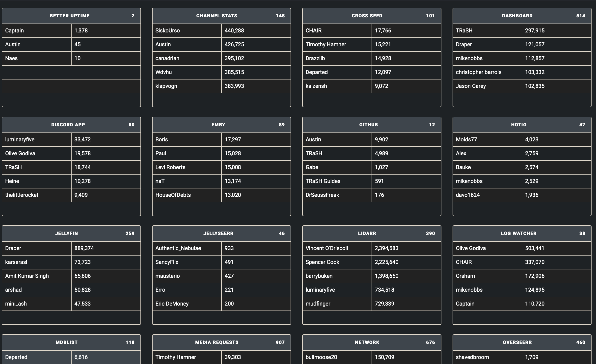The height and width of the screenshot is (364, 596).
Task: Select shavedbroom in Overseerr table
Action: coord(472,357)
